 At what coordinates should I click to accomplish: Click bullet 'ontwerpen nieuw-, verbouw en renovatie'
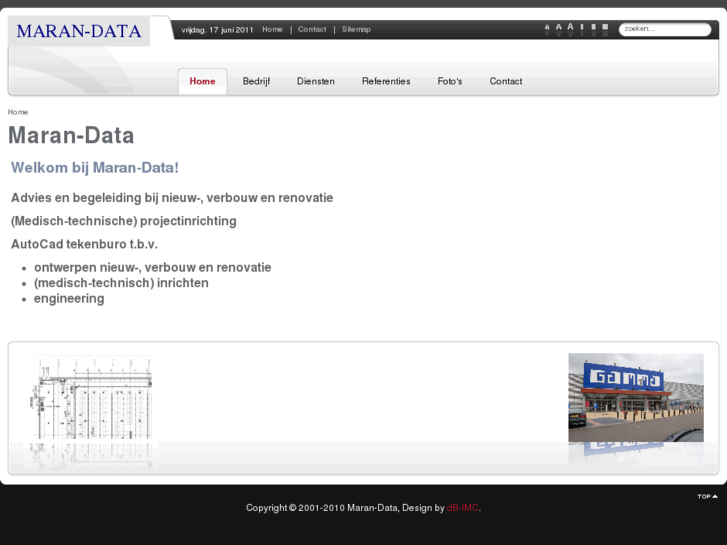153,268
